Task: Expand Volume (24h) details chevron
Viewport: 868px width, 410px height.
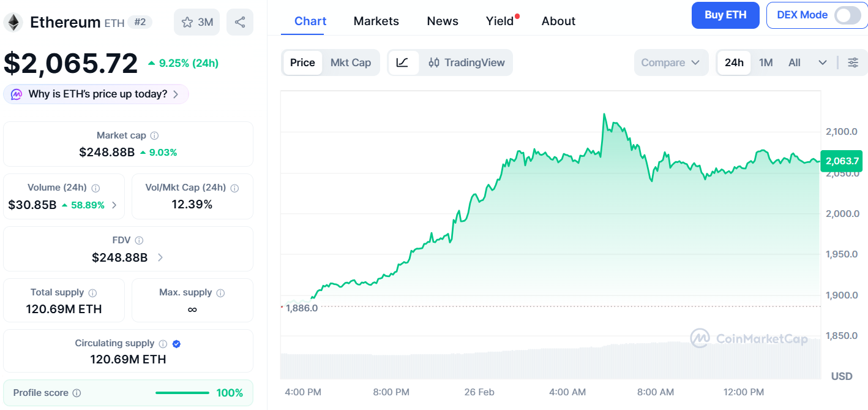Action: (x=114, y=205)
